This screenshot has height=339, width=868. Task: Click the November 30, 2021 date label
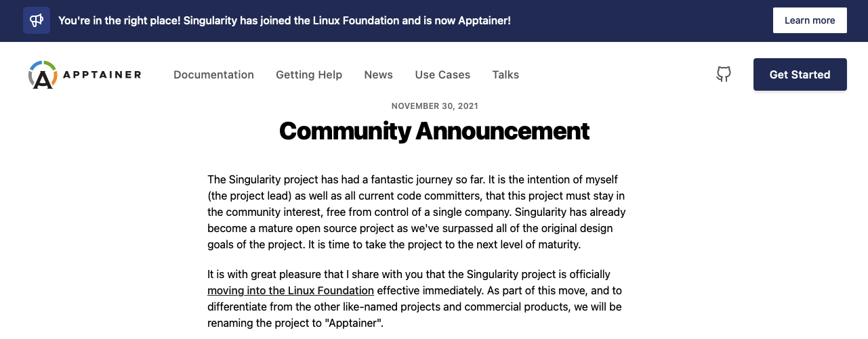coord(434,106)
